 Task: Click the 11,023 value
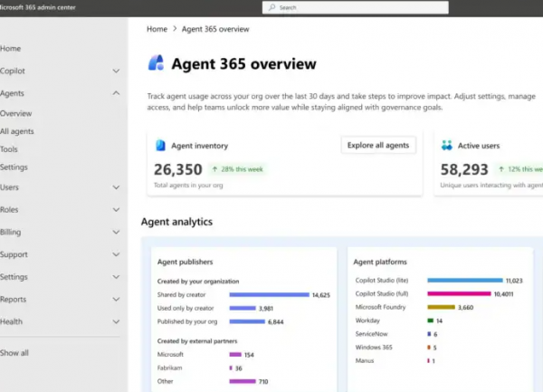514,281
